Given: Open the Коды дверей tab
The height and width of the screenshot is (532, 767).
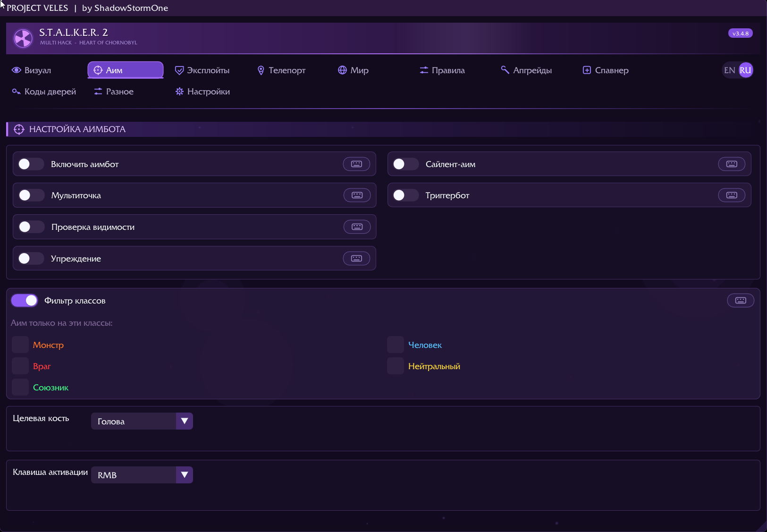Looking at the screenshot, I should [44, 92].
